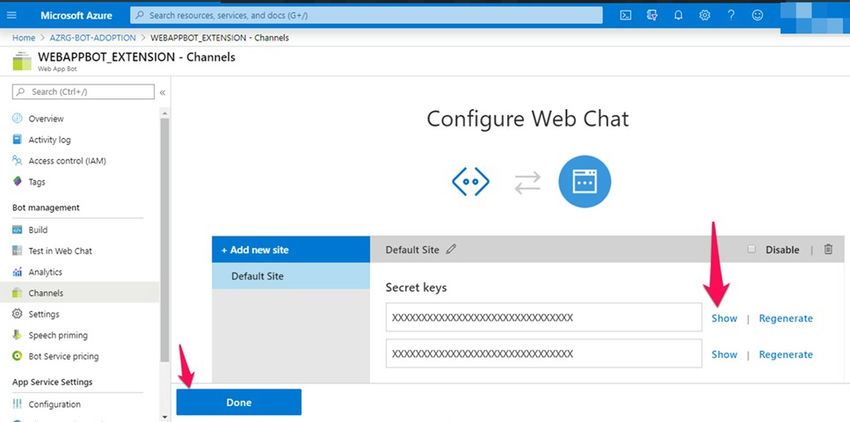This screenshot has width=850, height=422.
Task: Go to Overview in the sidebar
Action: 45,119
